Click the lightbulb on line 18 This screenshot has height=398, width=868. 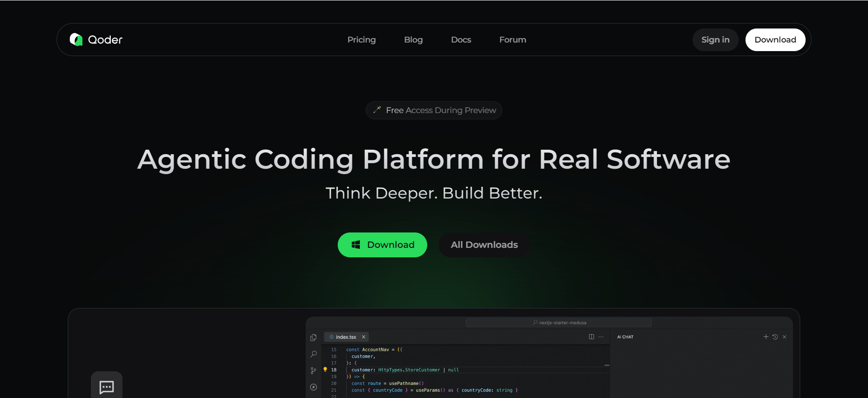point(325,370)
